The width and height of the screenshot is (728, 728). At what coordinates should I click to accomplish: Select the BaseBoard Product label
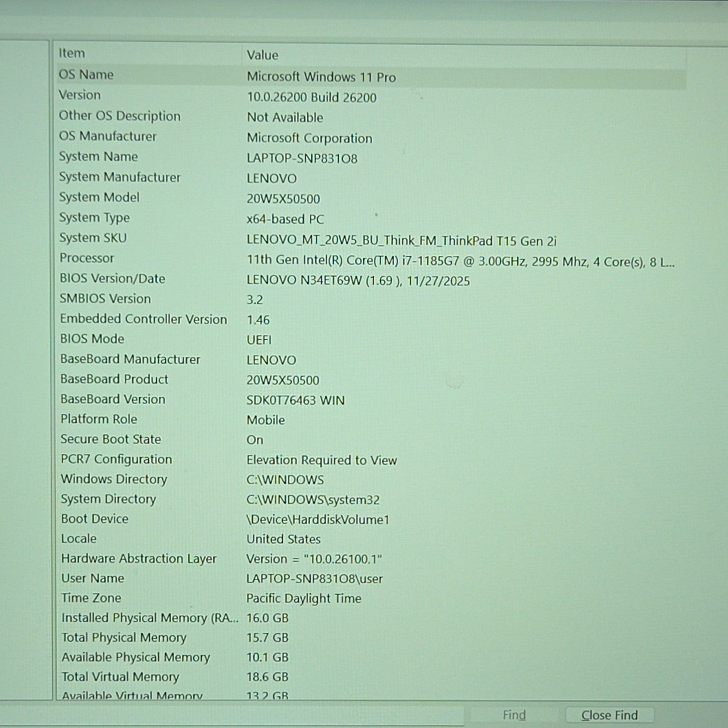(x=114, y=379)
